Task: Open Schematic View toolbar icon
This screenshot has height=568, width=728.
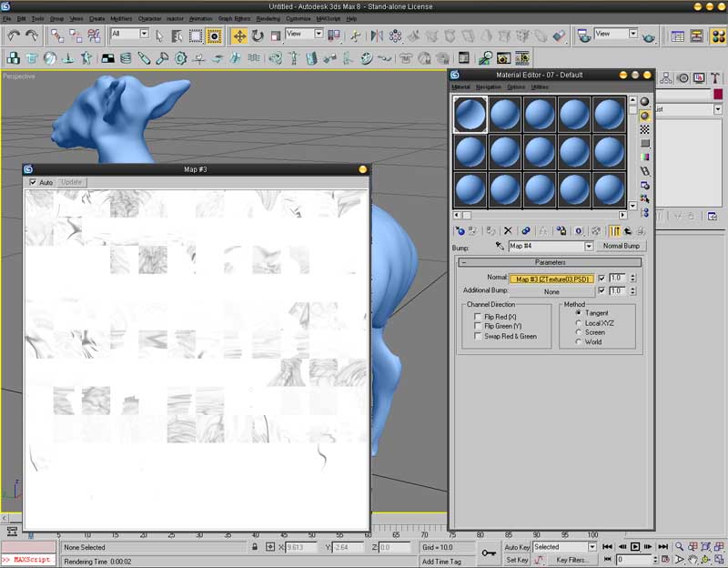Action: pyautogui.click(x=696, y=36)
